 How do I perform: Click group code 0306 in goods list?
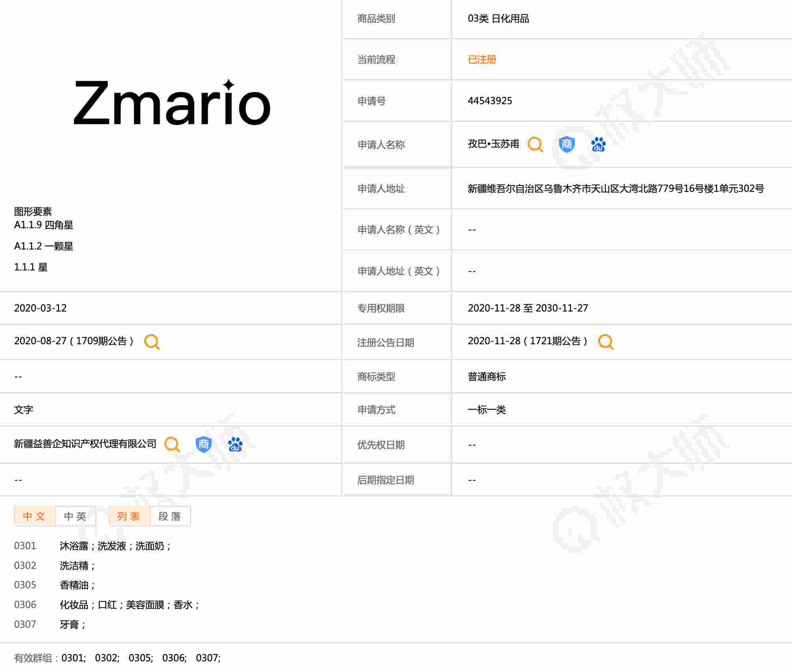pos(25,604)
